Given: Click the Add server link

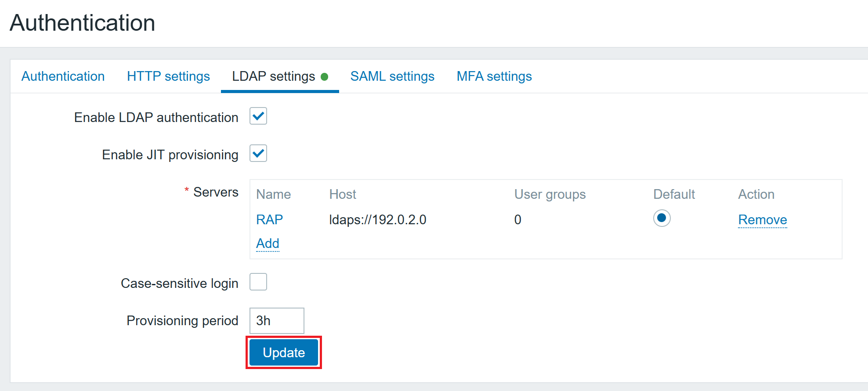Looking at the screenshot, I should [268, 244].
